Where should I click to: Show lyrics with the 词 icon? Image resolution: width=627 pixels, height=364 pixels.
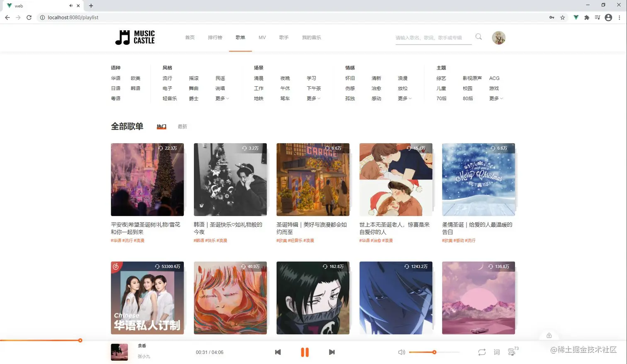pyautogui.click(x=497, y=352)
